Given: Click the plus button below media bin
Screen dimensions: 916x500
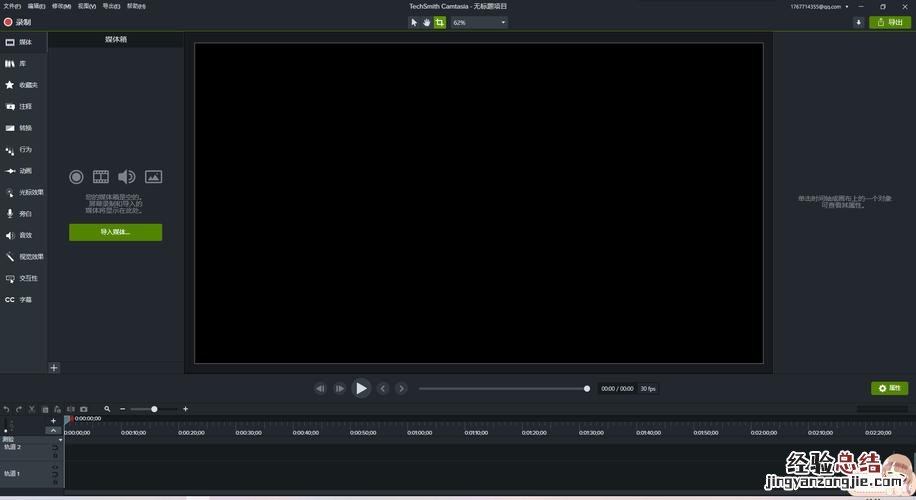Looking at the screenshot, I should [x=54, y=367].
